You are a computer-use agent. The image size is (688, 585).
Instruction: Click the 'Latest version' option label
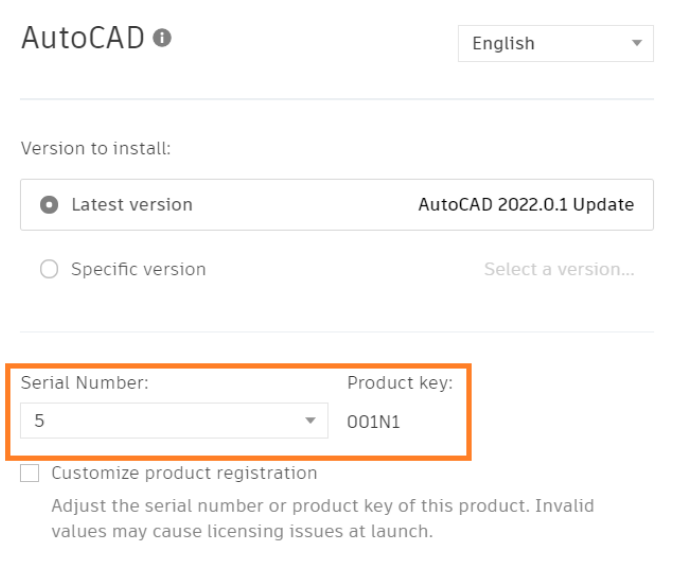coord(131,205)
